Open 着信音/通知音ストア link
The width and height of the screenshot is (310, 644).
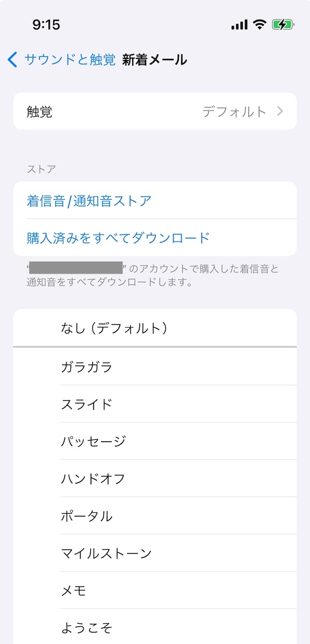coord(89,201)
